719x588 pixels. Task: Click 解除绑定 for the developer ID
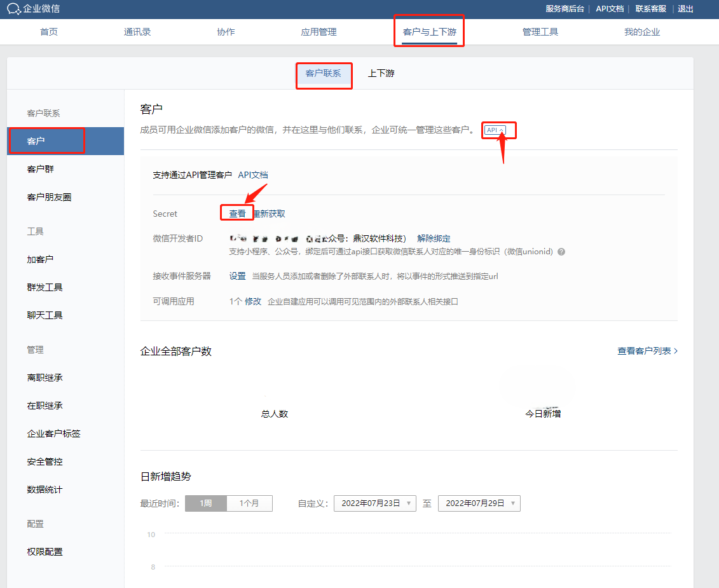pyautogui.click(x=434, y=238)
